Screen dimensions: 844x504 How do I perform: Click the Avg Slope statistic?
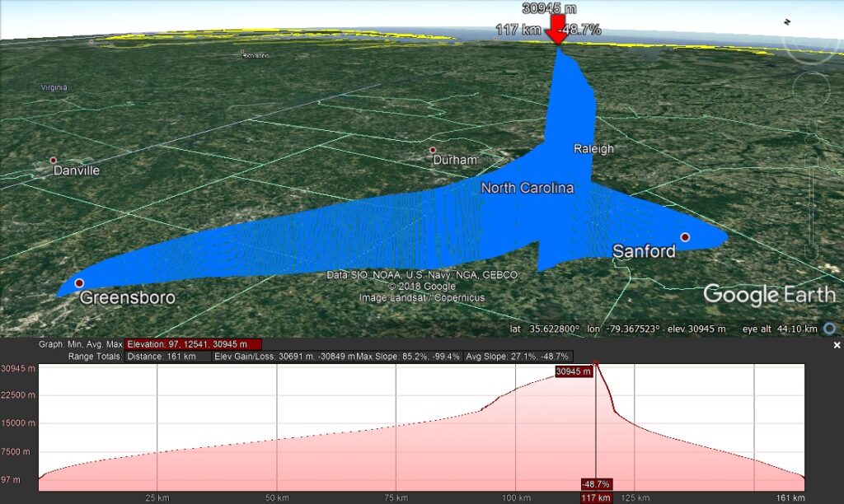tap(518, 357)
